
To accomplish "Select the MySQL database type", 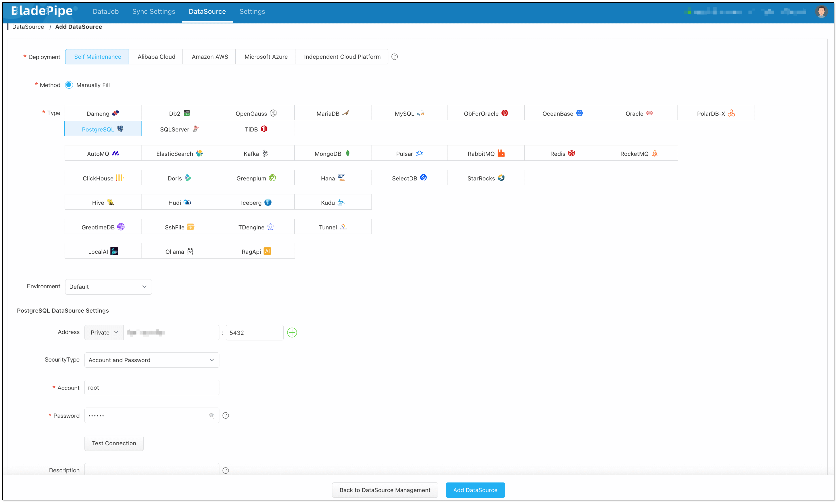I will tap(409, 113).
